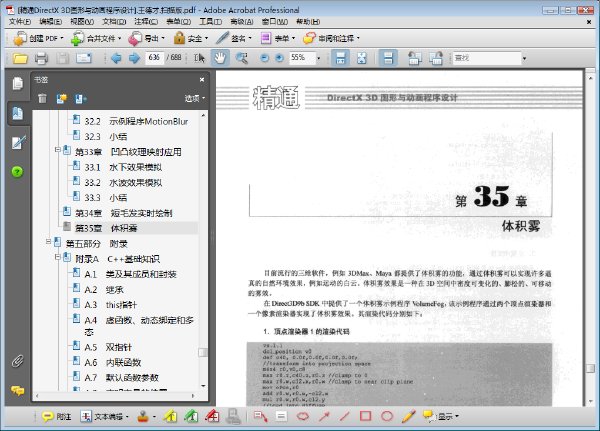Select the red Arrow tool
Image resolution: width=600 pixels, height=431 pixels.
324,416
